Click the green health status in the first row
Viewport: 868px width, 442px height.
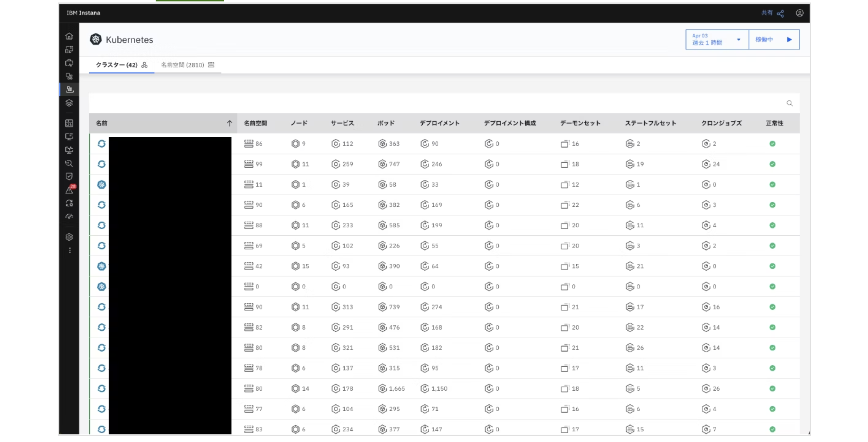point(772,144)
